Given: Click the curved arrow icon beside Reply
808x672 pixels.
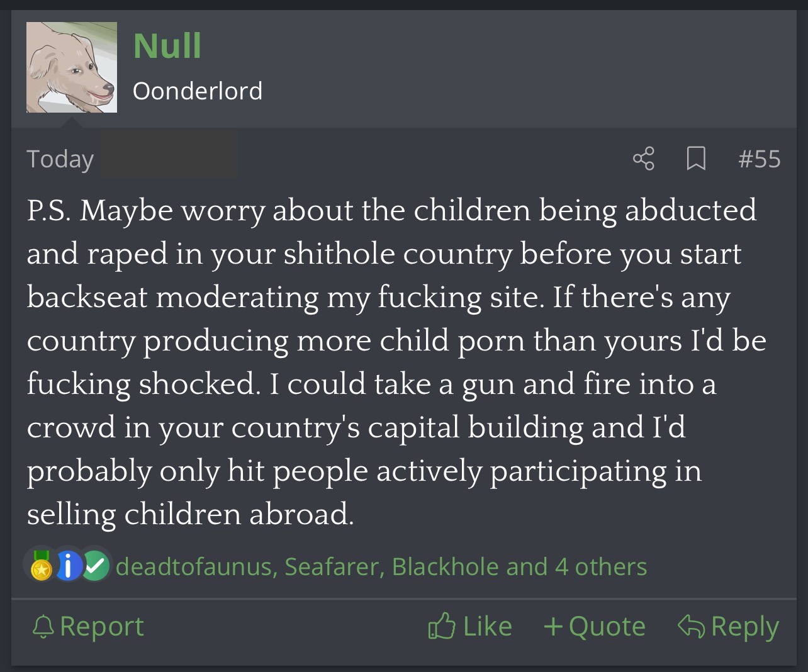Looking at the screenshot, I should click(690, 626).
